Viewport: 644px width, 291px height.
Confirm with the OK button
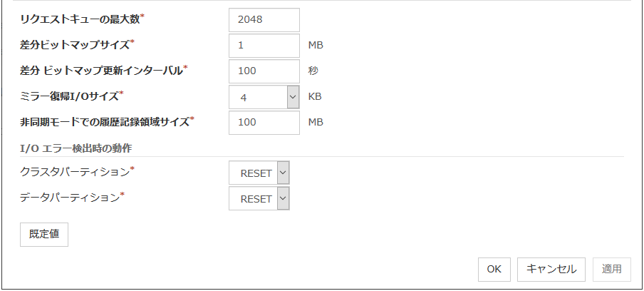(x=494, y=269)
